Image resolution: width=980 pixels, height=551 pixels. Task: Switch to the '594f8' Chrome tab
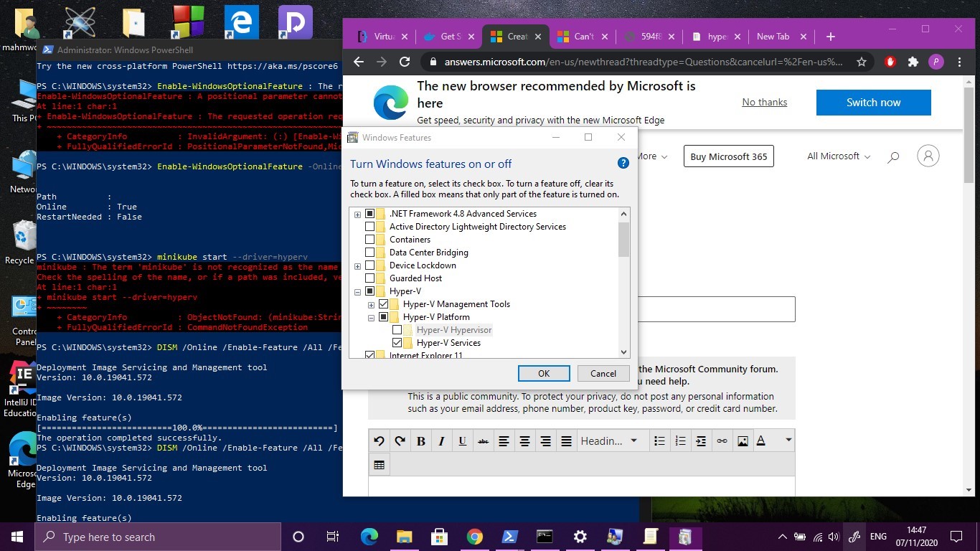pyautogui.click(x=650, y=37)
